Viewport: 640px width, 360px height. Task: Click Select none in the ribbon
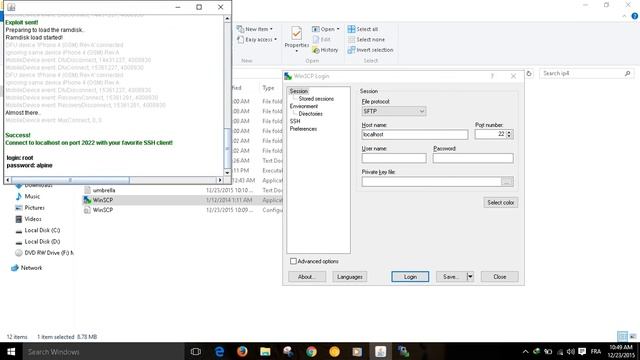tap(366, 40)
